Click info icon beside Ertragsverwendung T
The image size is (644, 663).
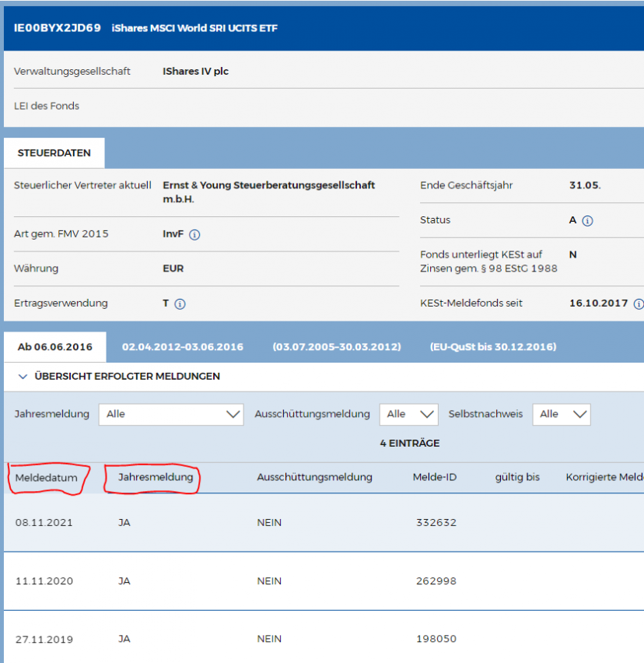(180, 304)
